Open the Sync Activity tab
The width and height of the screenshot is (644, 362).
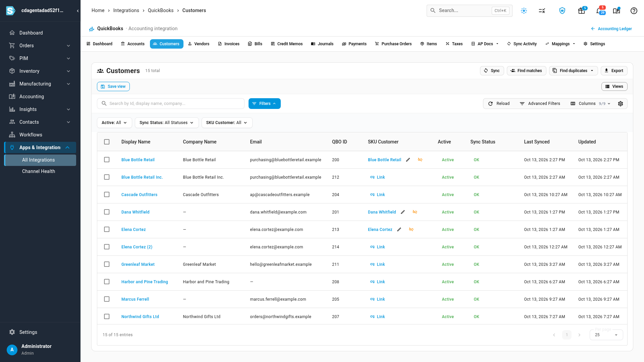pos(522,44)
